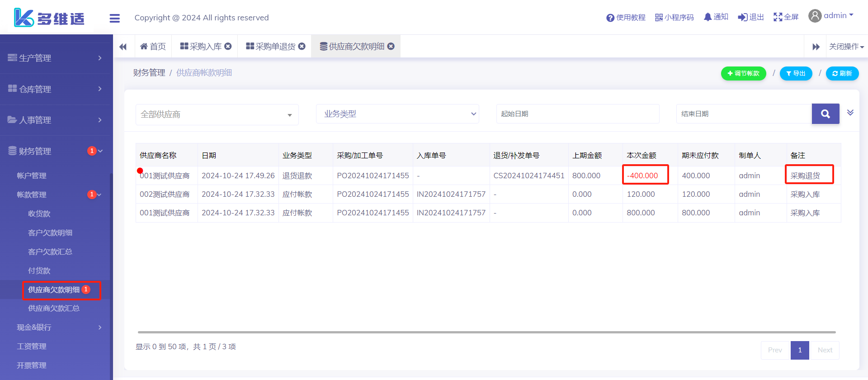868x380 pixels.
Task: Click the 起始日期 date input field
Action: click(577, 114)
